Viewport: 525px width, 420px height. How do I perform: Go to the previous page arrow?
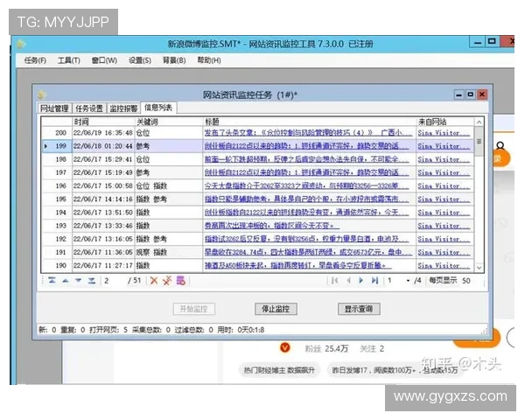[348, 281]
